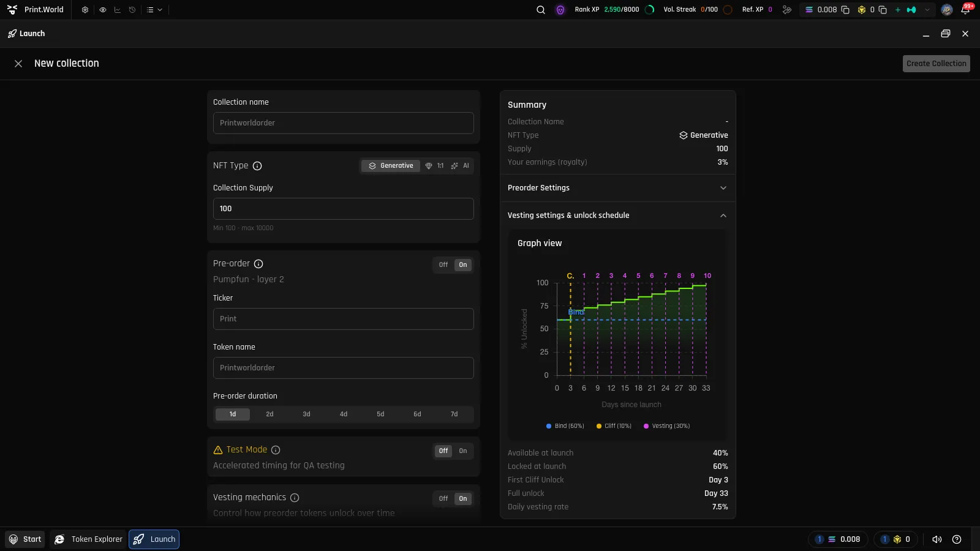Select the 3d pre-order duration option
This screenshot has height=551, width=980.
[x=306, y=414]
